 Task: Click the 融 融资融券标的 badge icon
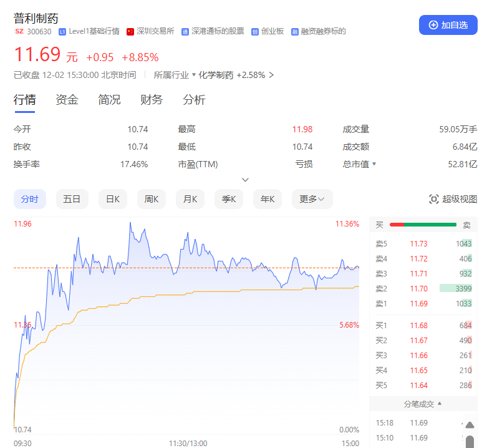tap(294, 32)
